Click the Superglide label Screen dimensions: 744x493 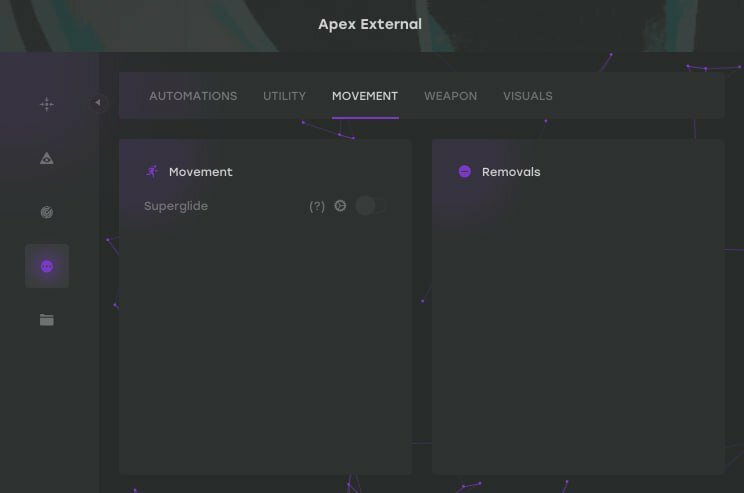point(176,206)
